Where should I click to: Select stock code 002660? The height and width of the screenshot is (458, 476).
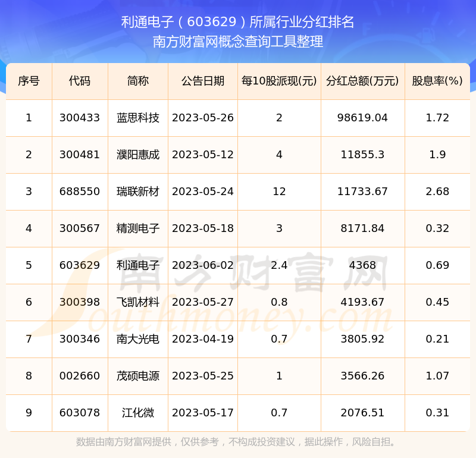click(80, 376)
